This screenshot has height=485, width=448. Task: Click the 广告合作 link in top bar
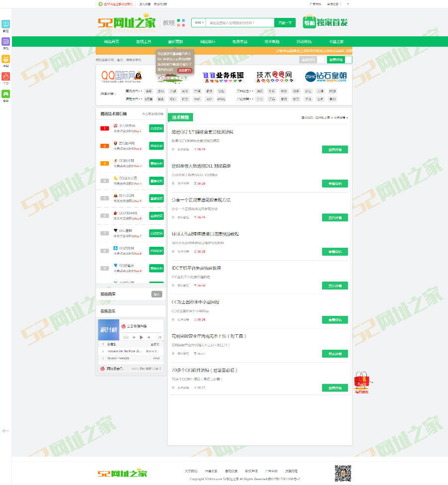(315, 4)
